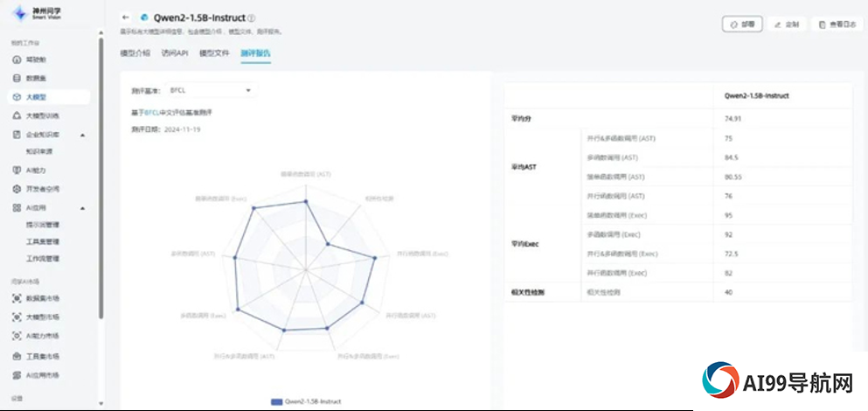
Task: Click the 72.5 score cell
Action: point(783,254)
